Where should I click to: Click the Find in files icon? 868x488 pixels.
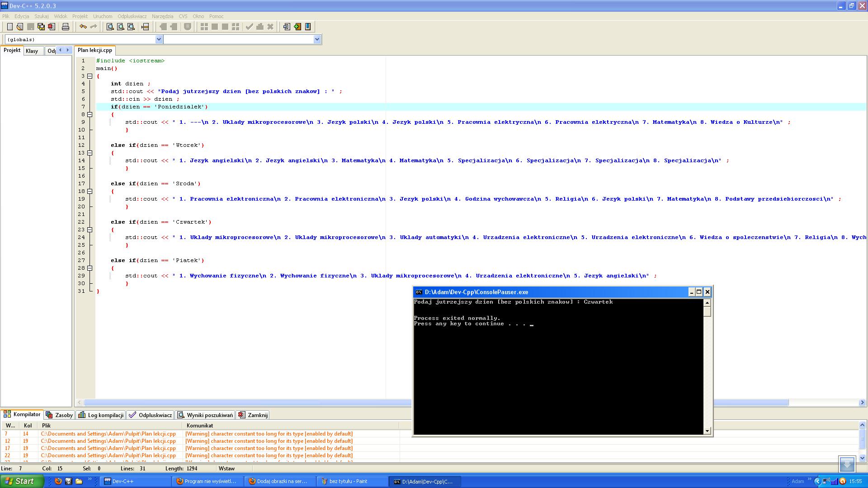131,27
